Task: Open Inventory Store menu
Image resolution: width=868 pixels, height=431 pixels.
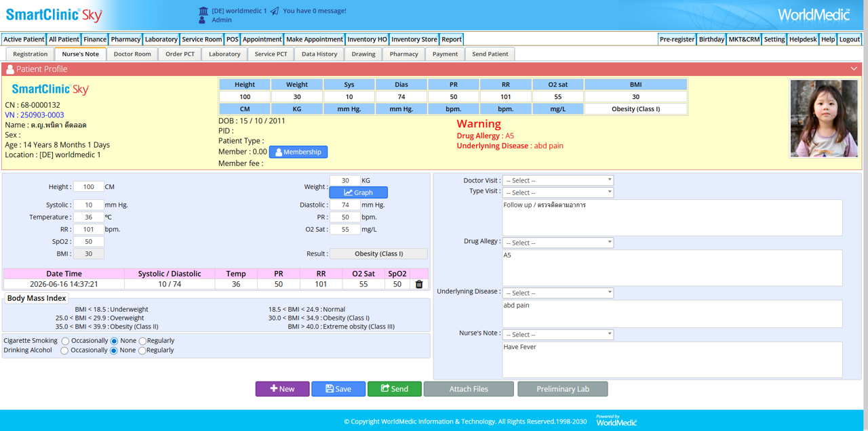Action: (414, 39)
